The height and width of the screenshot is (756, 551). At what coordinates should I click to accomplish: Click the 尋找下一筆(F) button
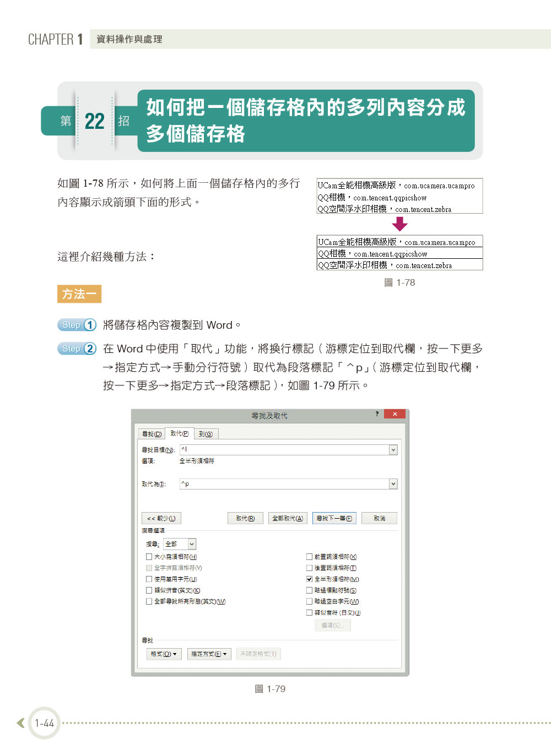(x=334, y=518)
